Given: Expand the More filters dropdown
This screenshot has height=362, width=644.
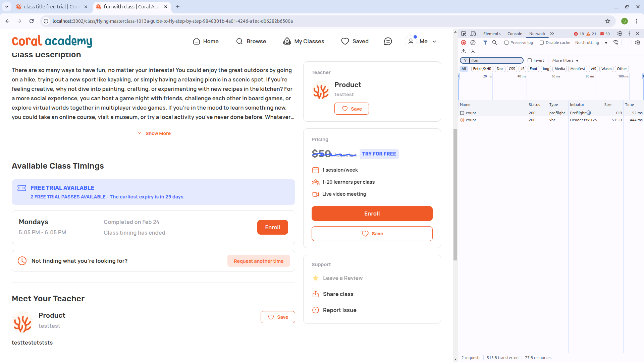Looking at the screenshot, I should click(566, 60).
